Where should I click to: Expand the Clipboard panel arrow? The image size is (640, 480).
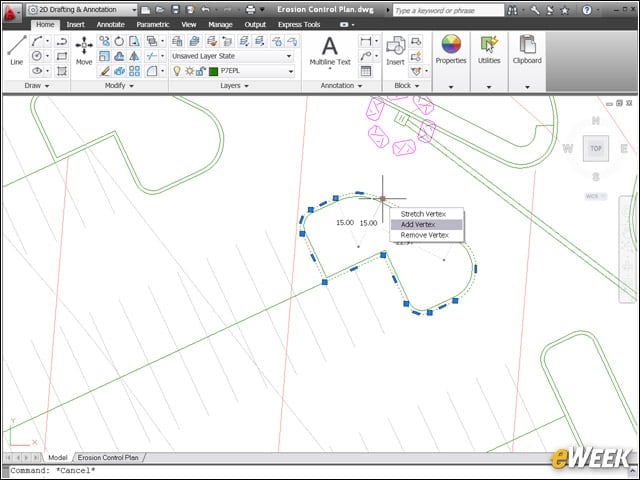(527, 87)
